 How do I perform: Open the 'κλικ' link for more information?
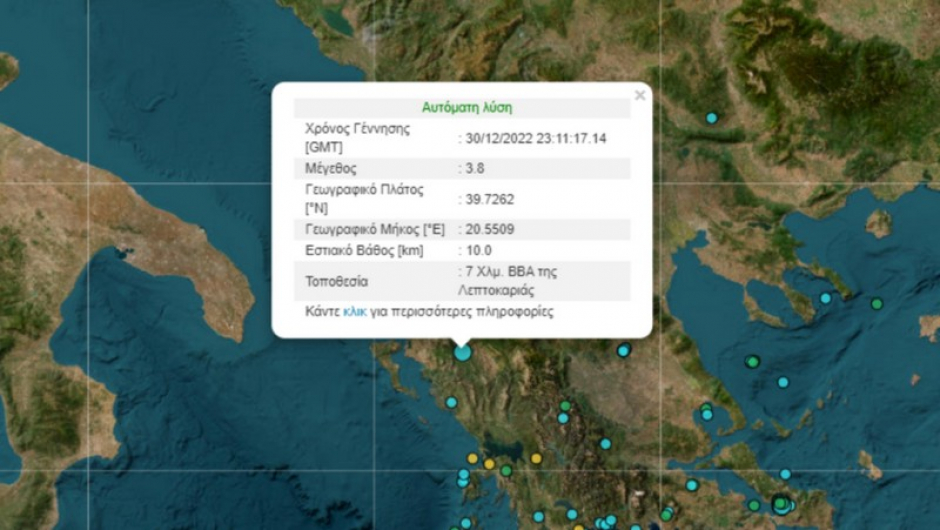(354, 312)
